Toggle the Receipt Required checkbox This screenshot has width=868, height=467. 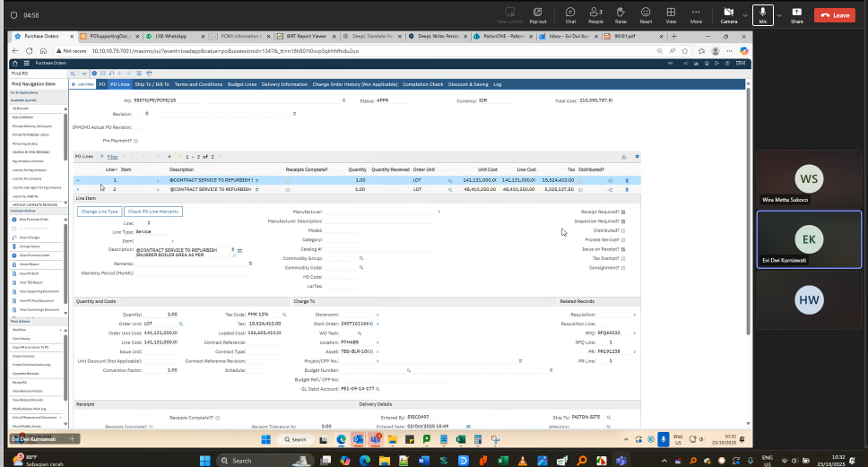tap(623, 212)
